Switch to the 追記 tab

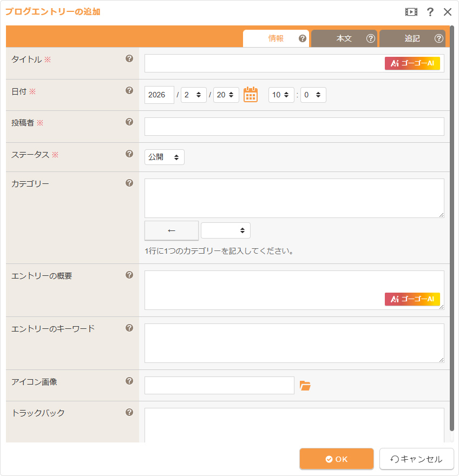pos(412,38)
